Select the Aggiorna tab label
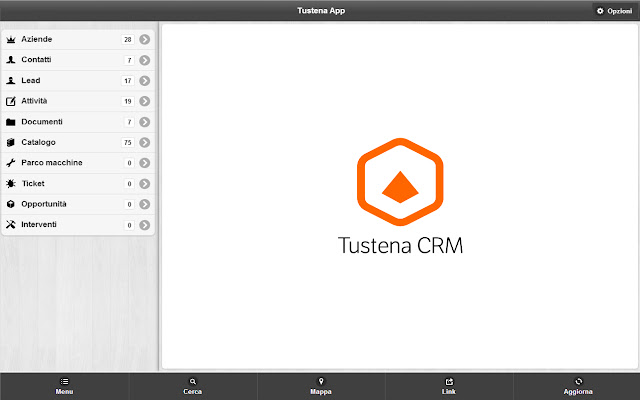640x400 pixels. (x=578, y=391)
